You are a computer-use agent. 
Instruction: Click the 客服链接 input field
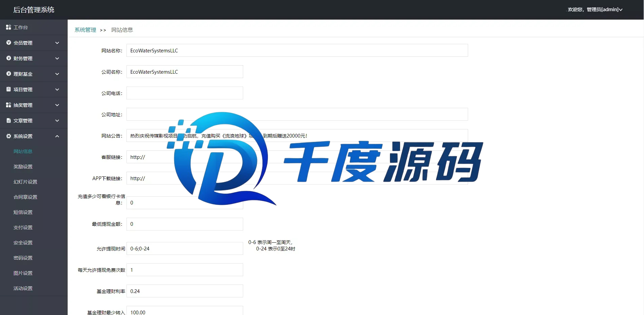coord(297,157)
